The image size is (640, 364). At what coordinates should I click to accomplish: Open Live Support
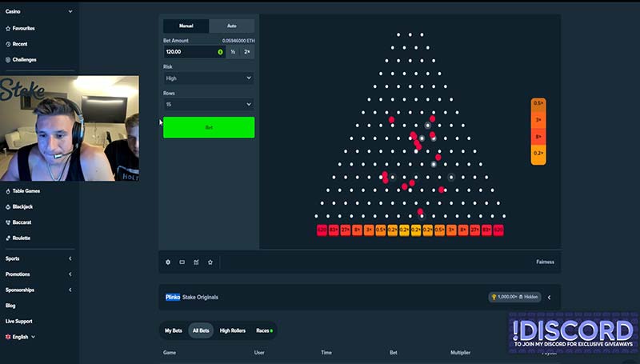point(18,322)
